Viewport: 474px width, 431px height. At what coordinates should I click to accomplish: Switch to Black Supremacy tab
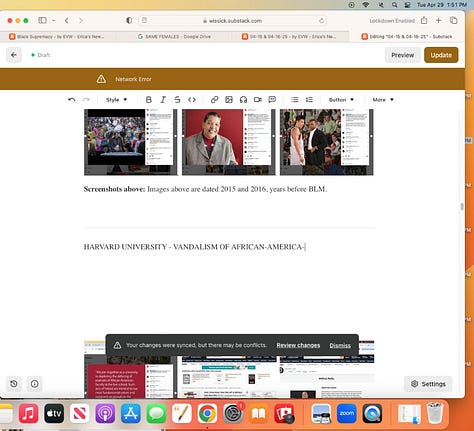pyautogui.click(x=57, y=36)
